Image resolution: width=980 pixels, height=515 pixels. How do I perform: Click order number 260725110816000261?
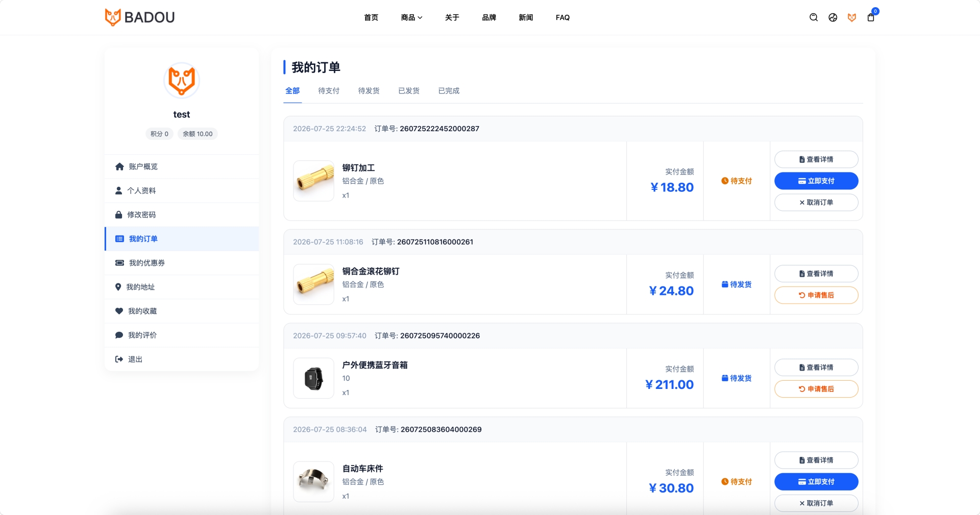(435, 242)
